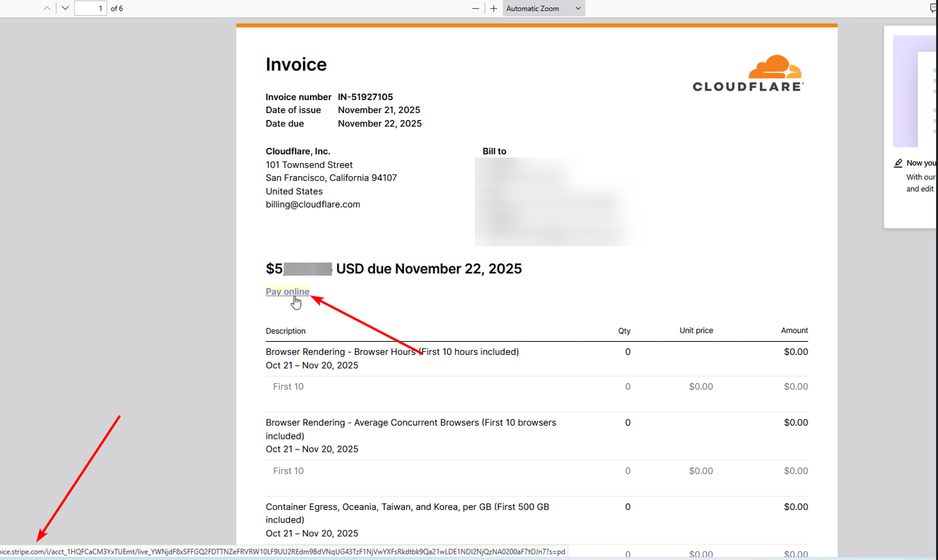Click the billing@cloudflare.com email
The width and height of the screenshot is (938, 560).
[313, 204]
